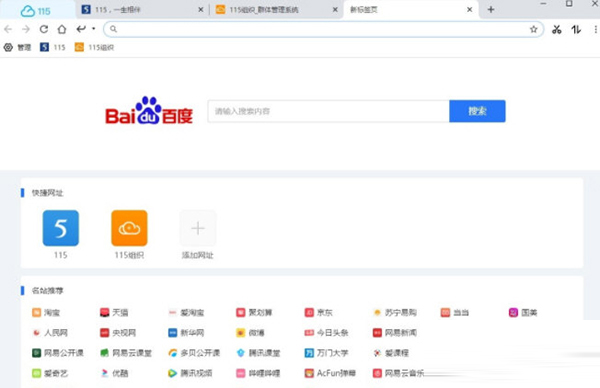
Task: Open the 爱淘宝 site link
Action: (x=186, y=313)
